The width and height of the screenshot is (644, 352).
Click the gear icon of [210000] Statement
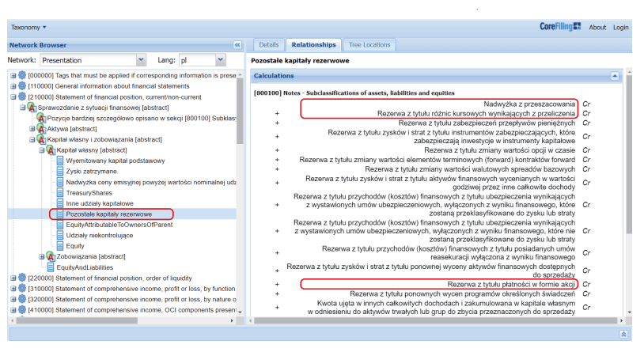pos(22,97)
